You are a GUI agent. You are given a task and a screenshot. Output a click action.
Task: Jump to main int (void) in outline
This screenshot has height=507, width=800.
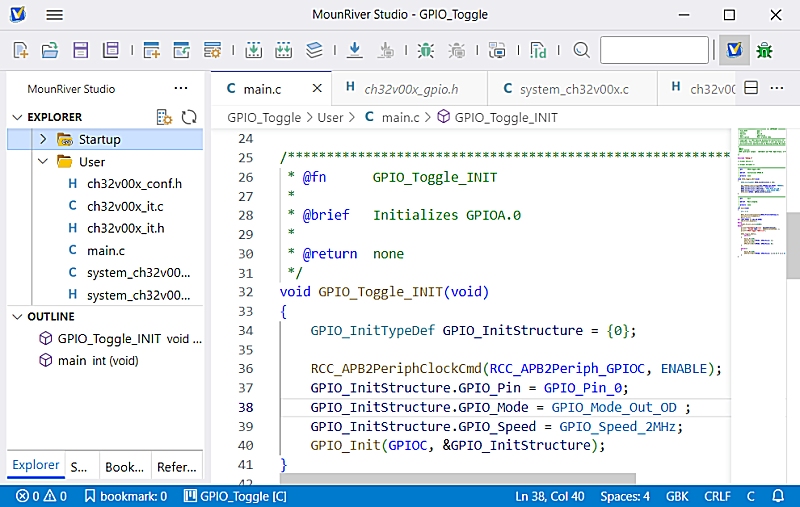click(x=98, y=361)
